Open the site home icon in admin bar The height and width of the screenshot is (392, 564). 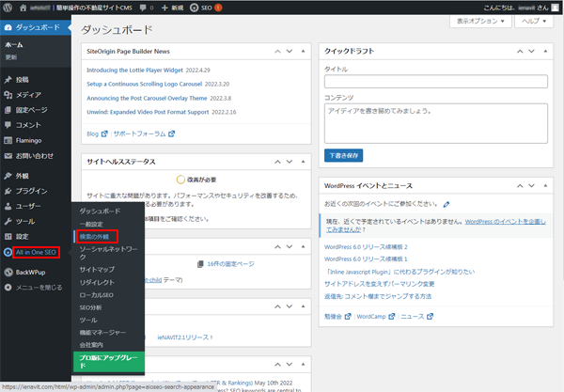click(23, 8)
